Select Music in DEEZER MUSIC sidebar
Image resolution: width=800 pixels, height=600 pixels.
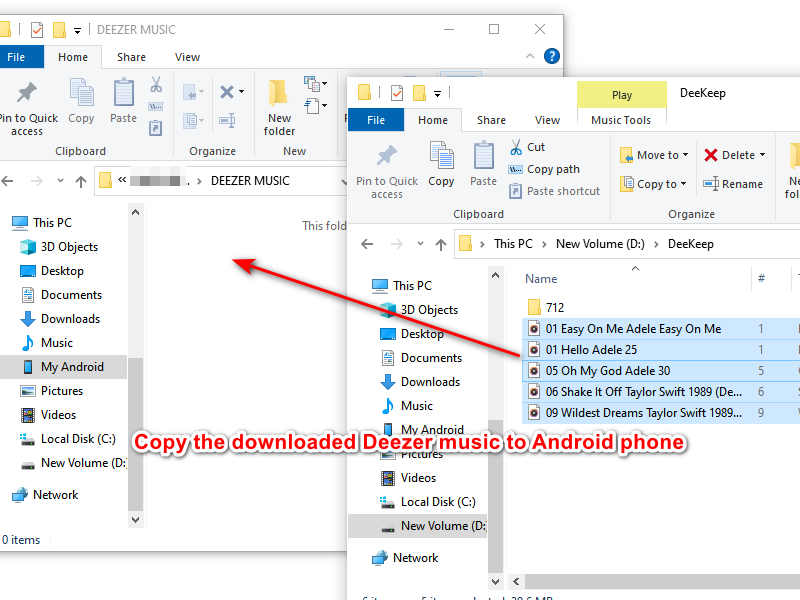coord(48,343)
